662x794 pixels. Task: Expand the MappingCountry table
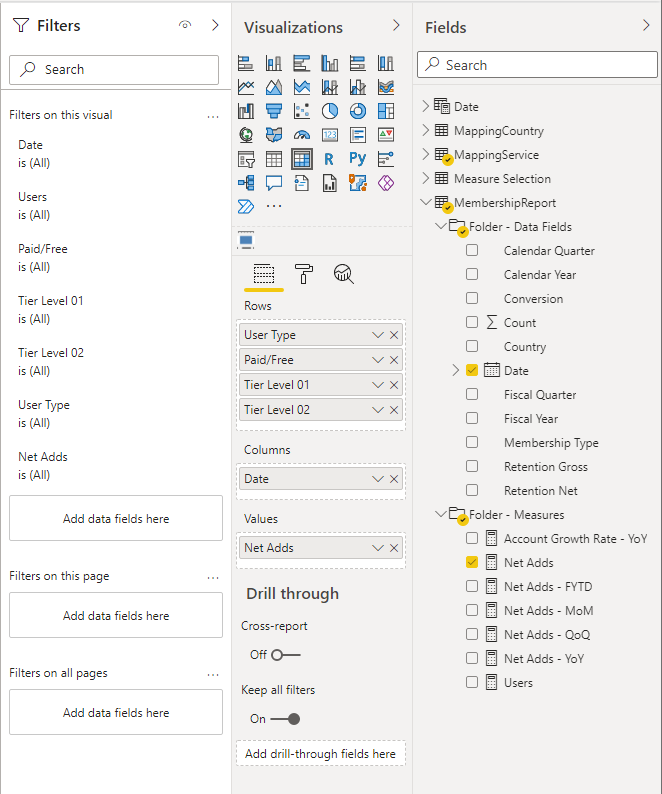(425, 130)
